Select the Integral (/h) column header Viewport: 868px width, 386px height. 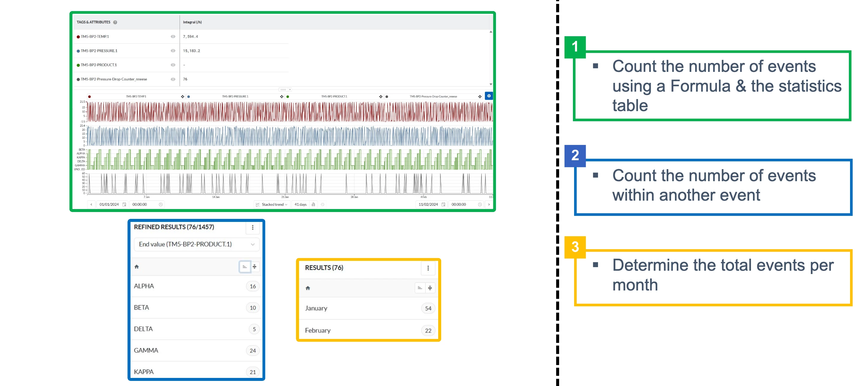pyautogui.click(x=192, y=22)
